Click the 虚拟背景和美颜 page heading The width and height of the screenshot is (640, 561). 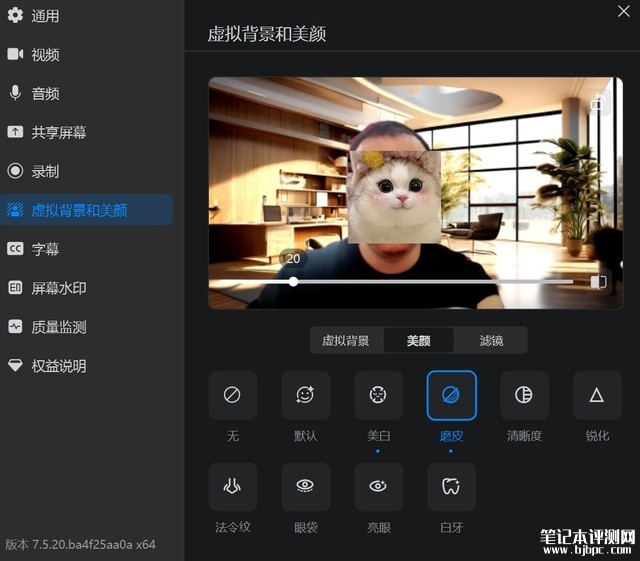[267, 34]
